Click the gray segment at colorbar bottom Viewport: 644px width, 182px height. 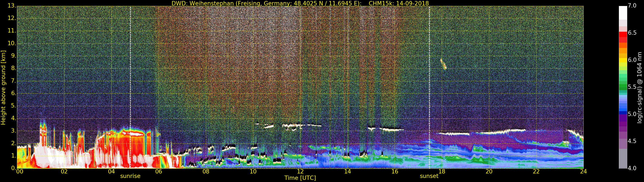coord(623,159)
